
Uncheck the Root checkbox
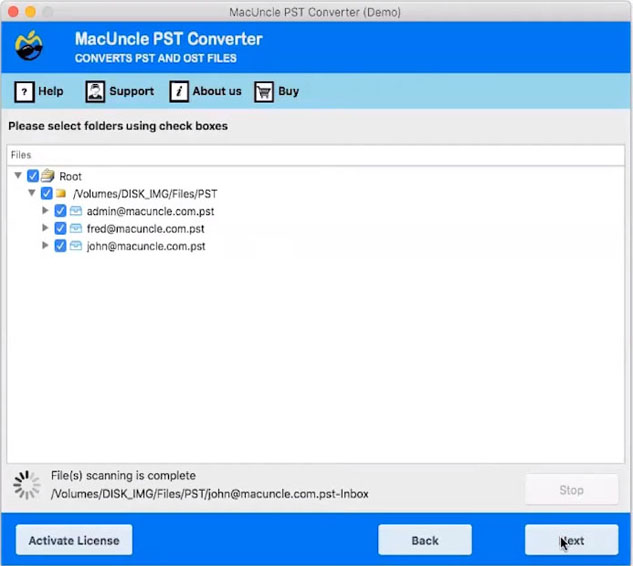(33, 176)
